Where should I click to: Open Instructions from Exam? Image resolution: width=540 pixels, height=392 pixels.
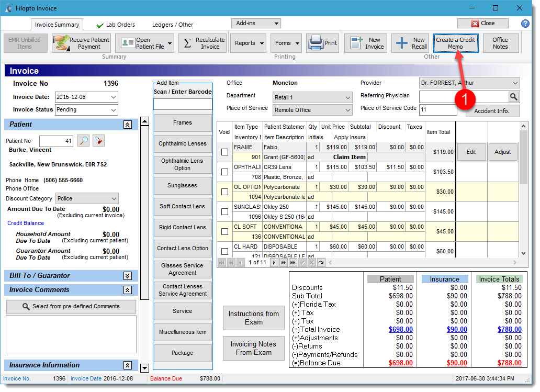point(253,318)
